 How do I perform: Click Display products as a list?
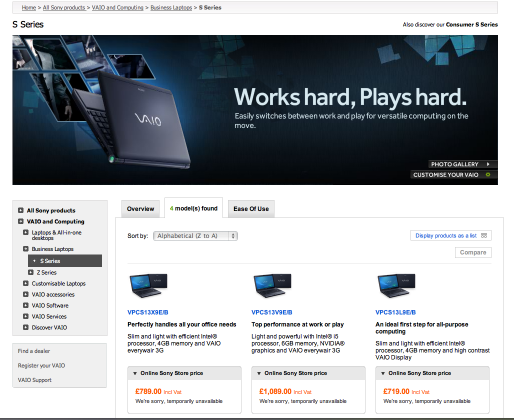[x=450, y=235]
